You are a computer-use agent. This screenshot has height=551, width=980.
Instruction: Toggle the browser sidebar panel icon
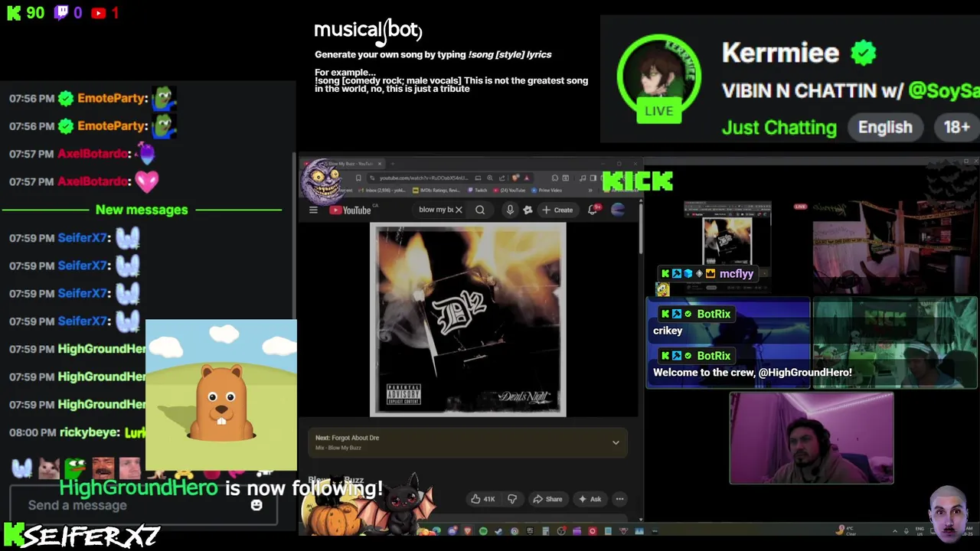(x=593, y=178)
